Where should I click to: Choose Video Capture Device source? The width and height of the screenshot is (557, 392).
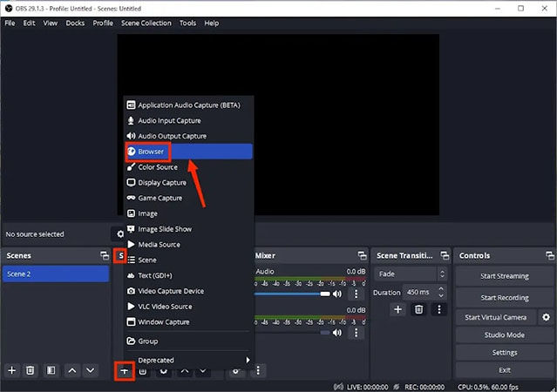coord(188,291)
